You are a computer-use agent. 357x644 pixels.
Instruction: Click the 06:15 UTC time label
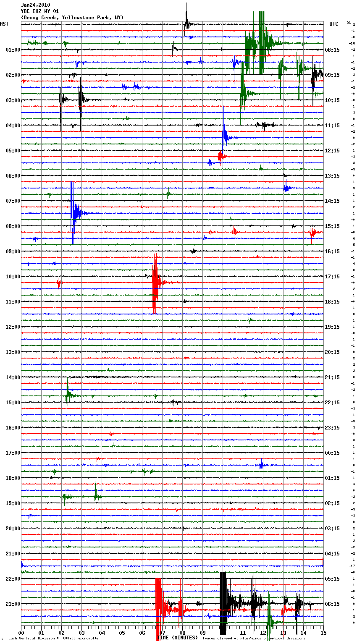(332, 604)
